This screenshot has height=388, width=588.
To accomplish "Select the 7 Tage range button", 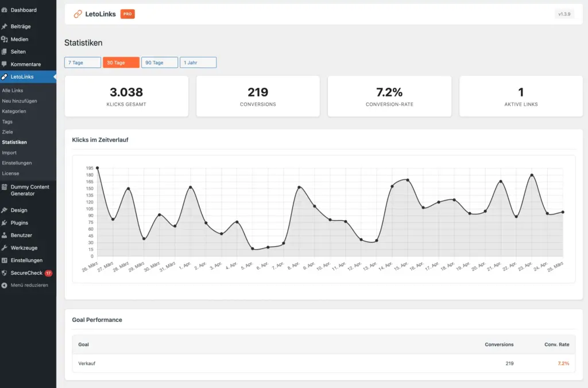I will [83, 62].
